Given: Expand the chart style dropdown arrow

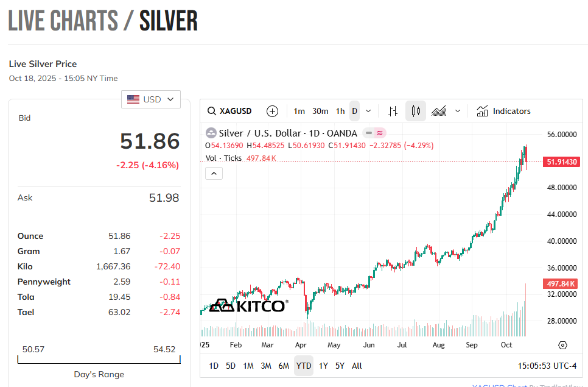Looking at the screenshot, I should tap(458, 111).
